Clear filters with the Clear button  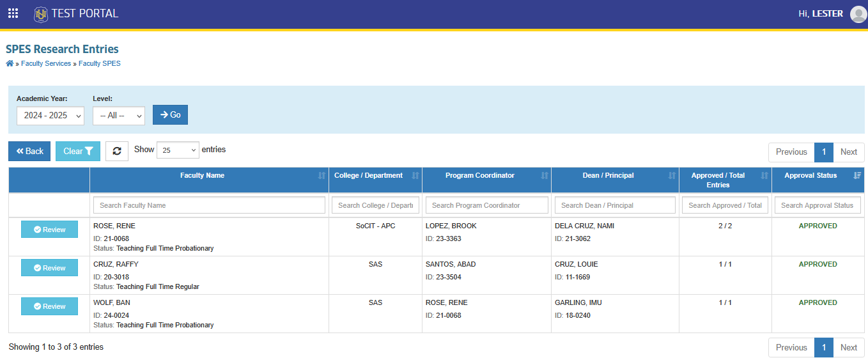pyautogui.click(x=78, y=152)
